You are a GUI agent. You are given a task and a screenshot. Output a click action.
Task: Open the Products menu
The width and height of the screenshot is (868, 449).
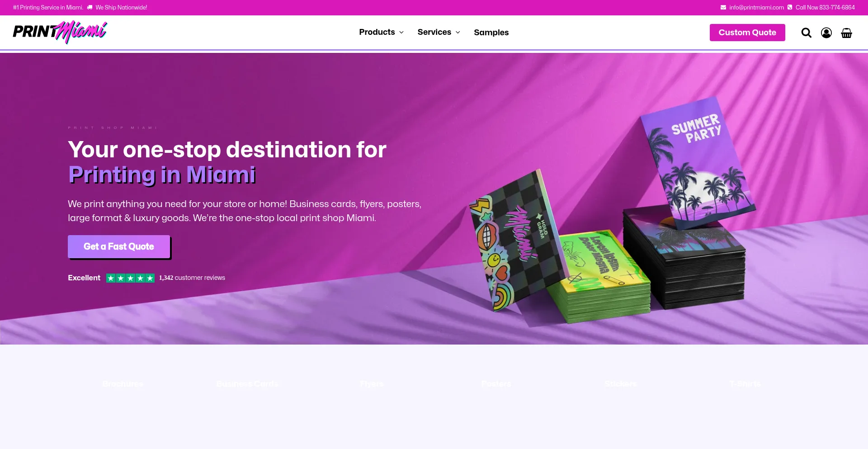point(377,32)
